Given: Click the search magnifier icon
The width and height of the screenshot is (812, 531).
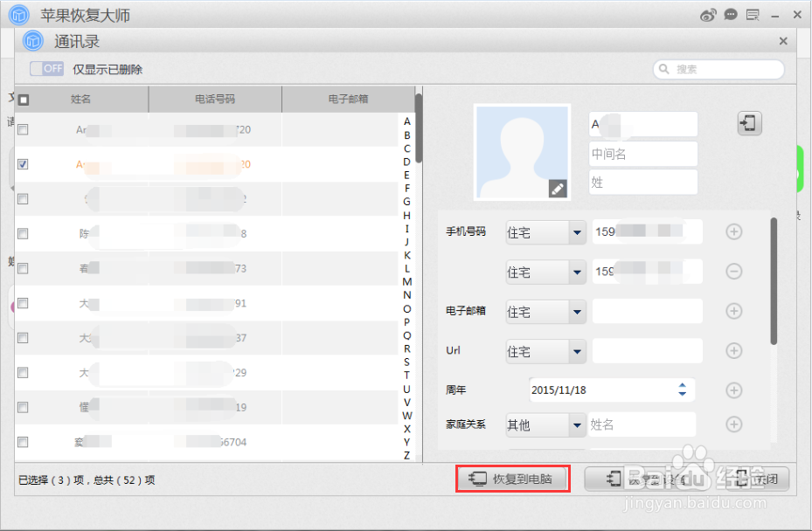Looking at the screenshot, I should click(x=664, y=69).
